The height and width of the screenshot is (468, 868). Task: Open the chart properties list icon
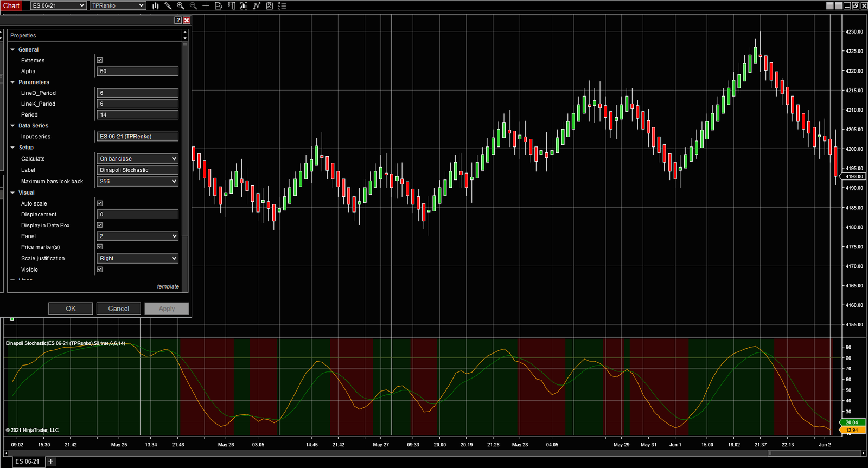tap(282, 6)
